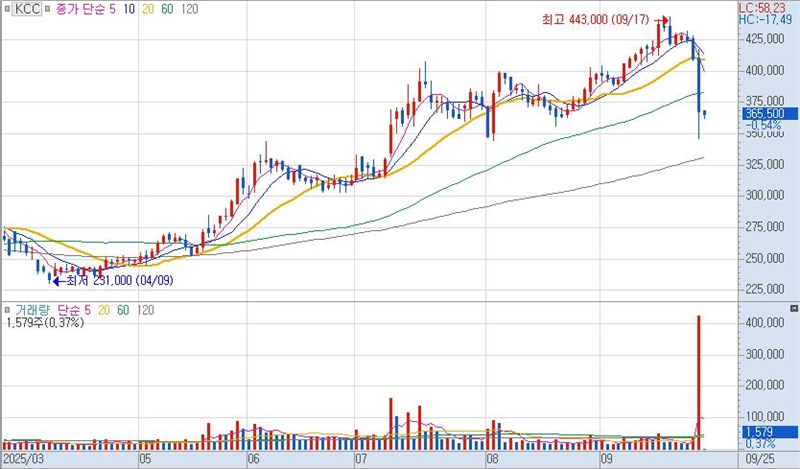Click the 1,579 volume tag on right axis
The image size is (800, 469).
click(758, 431)
